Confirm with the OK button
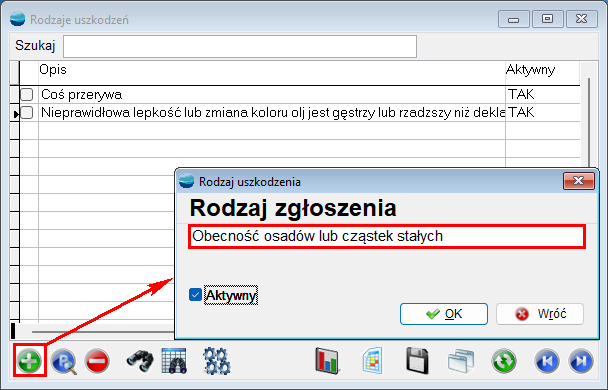The image size is (608, 390). point(444,314)
